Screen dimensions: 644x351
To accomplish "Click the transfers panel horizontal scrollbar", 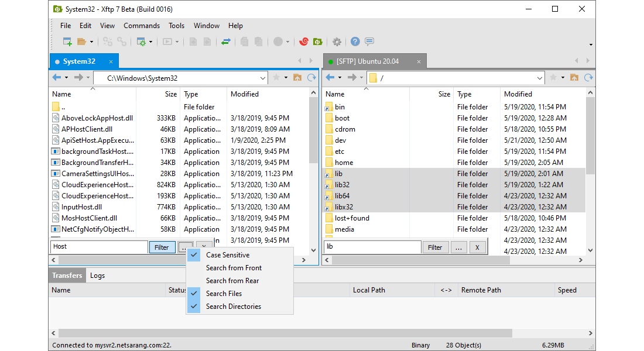I will (x=286, y=333).
